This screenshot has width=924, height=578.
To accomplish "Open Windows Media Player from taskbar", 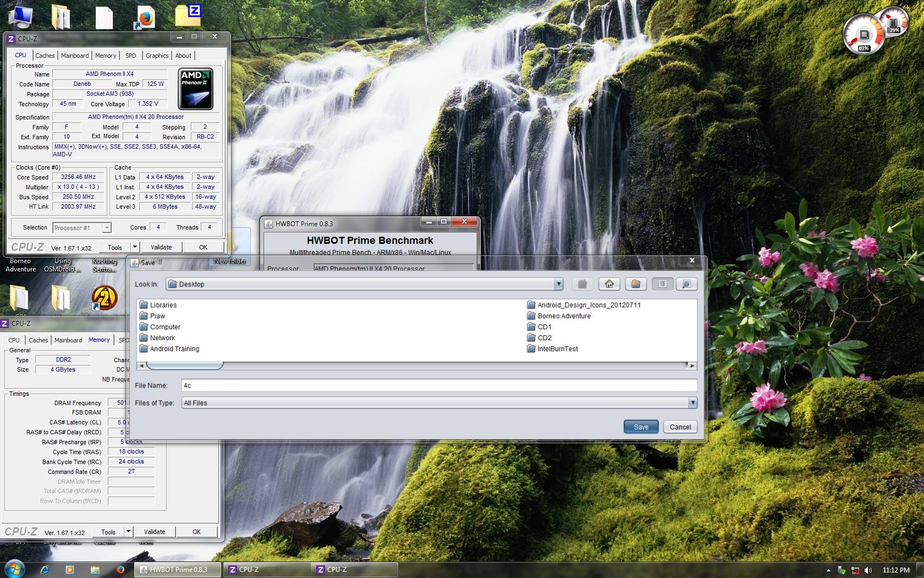I will pos(69,570).
